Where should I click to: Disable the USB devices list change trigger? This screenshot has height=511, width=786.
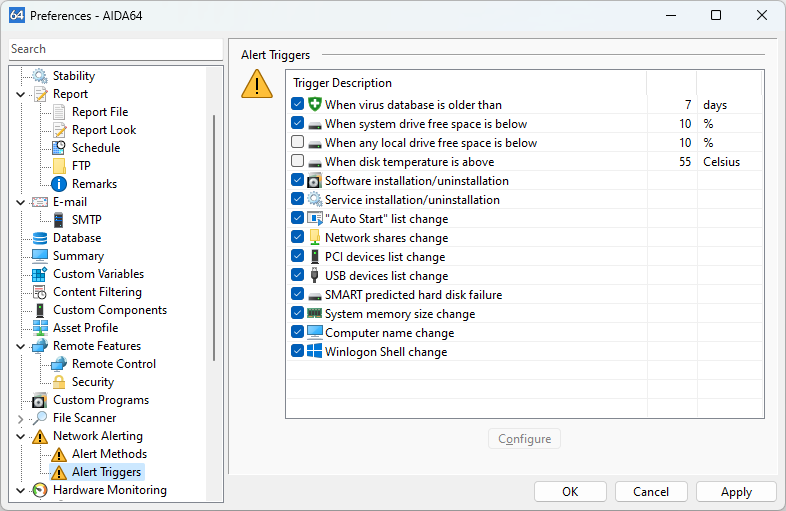point(297,276)
